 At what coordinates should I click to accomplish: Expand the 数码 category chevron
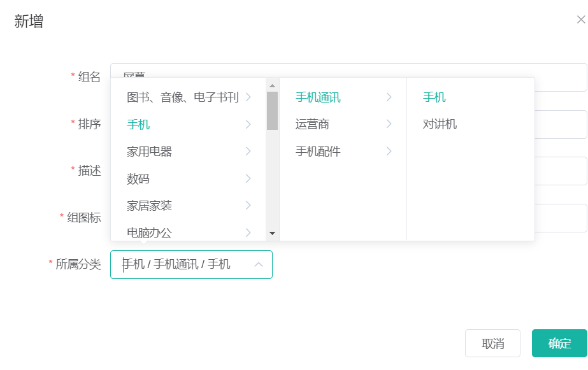248,179
